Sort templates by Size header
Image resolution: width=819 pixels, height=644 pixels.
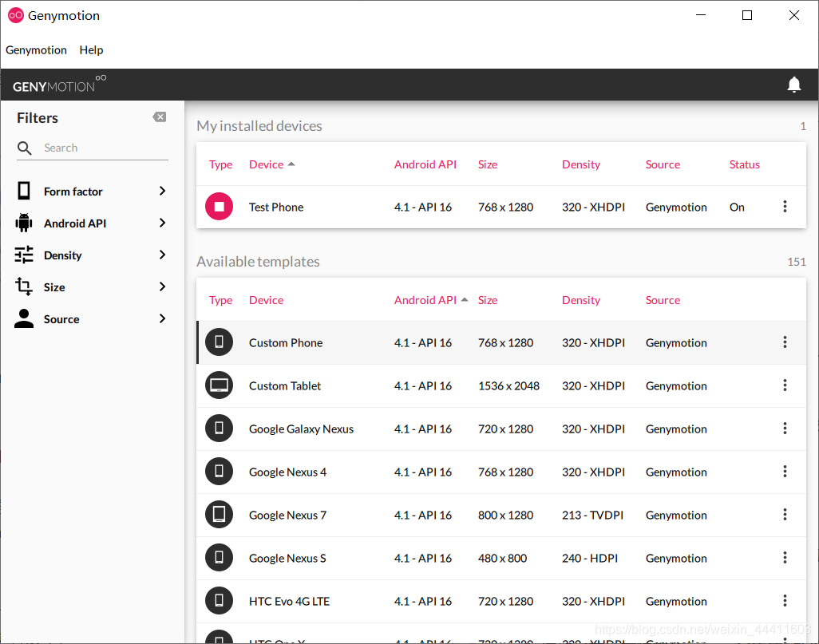(x=488, y=300)
